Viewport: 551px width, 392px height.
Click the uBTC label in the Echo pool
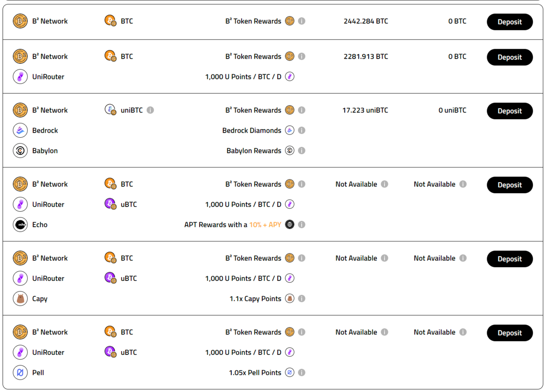pyautogui.click(x=129, y=204)
